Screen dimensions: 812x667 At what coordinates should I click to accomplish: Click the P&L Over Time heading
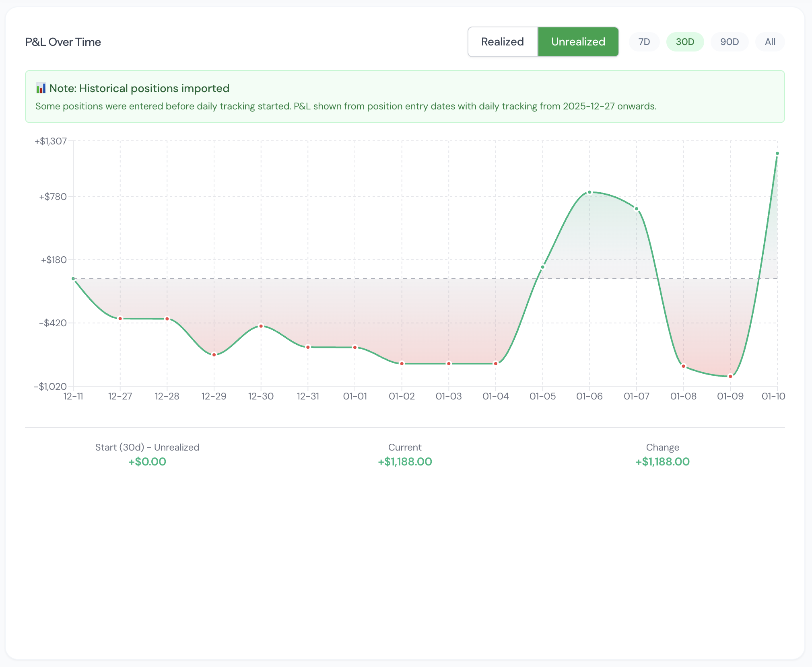tap(63, 41)
